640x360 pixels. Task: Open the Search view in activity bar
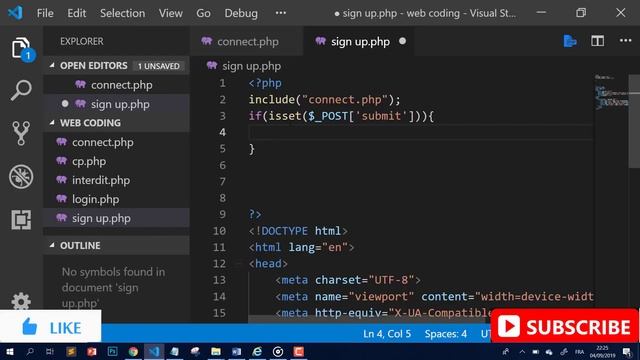click(21, 90)
